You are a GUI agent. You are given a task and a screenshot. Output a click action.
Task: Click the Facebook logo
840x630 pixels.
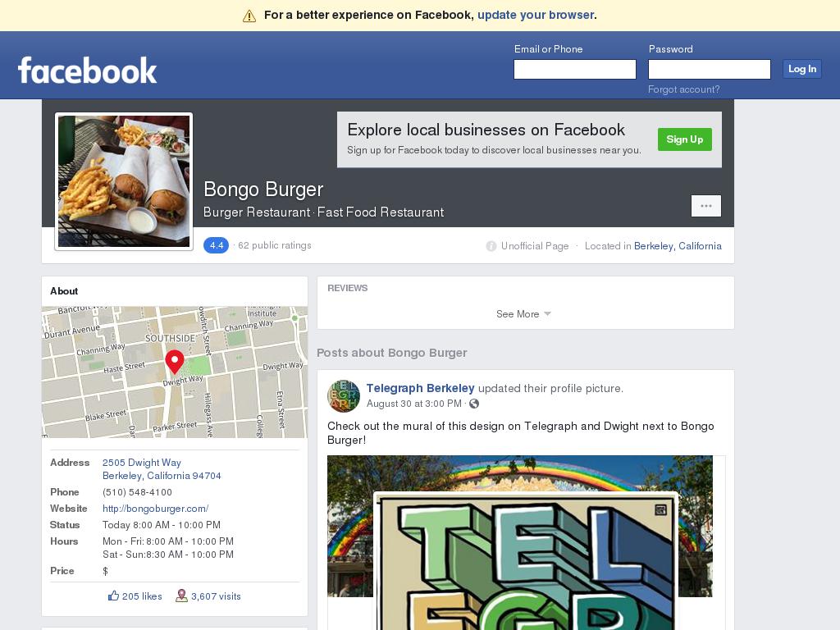click(87, 71)
